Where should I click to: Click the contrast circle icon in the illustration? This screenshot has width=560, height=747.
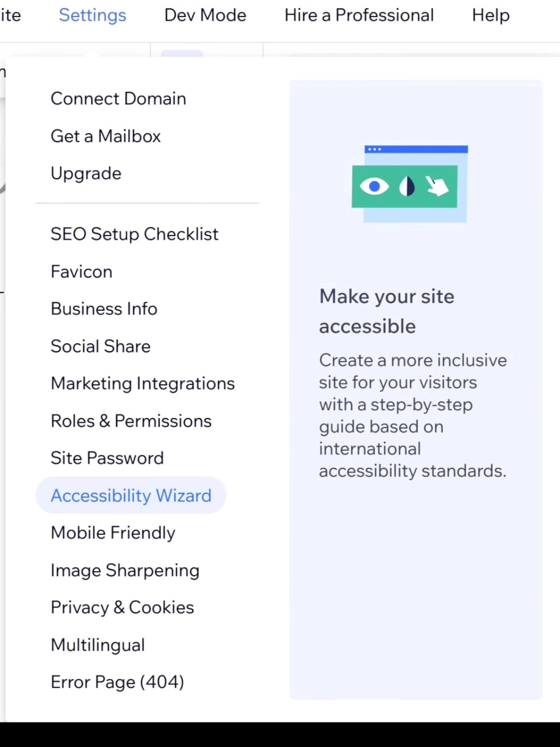[407, 186]
